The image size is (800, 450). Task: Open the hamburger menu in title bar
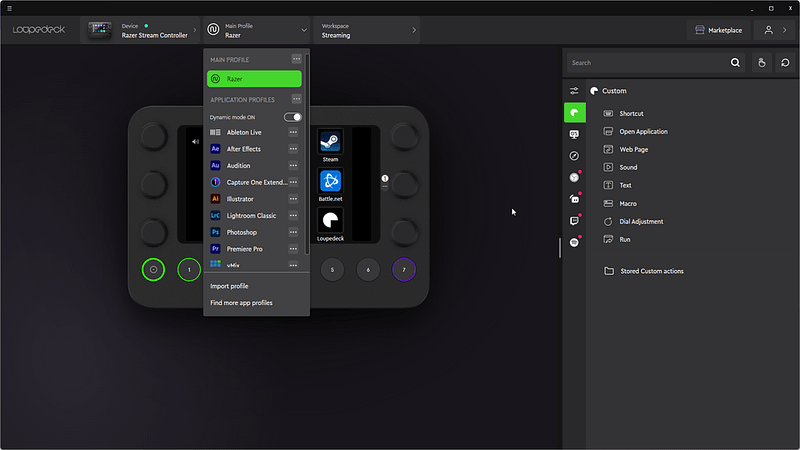9,8
